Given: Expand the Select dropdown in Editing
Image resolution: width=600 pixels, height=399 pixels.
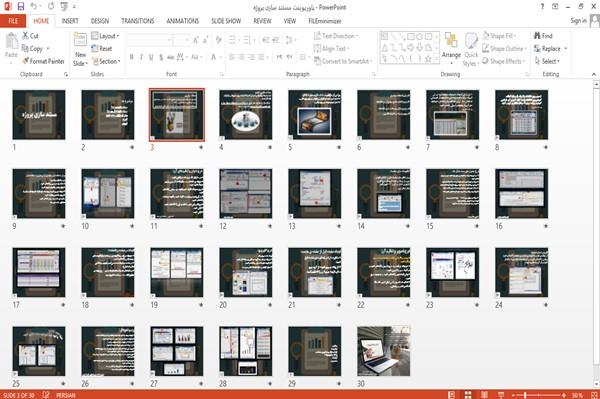Looking at the screenshot, I should (547, 61).
